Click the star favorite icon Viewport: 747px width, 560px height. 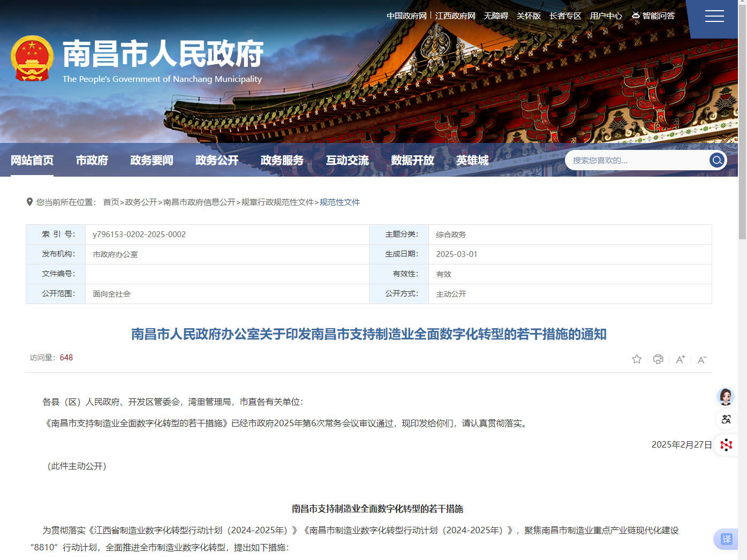pyautogui.click(x=637, y=359)
